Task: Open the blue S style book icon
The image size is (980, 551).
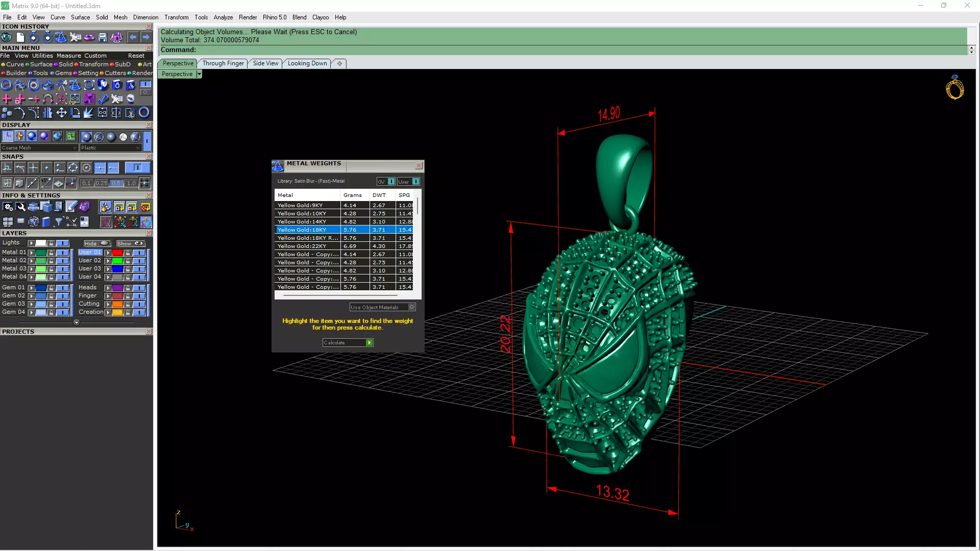Action: coord(131,85)
